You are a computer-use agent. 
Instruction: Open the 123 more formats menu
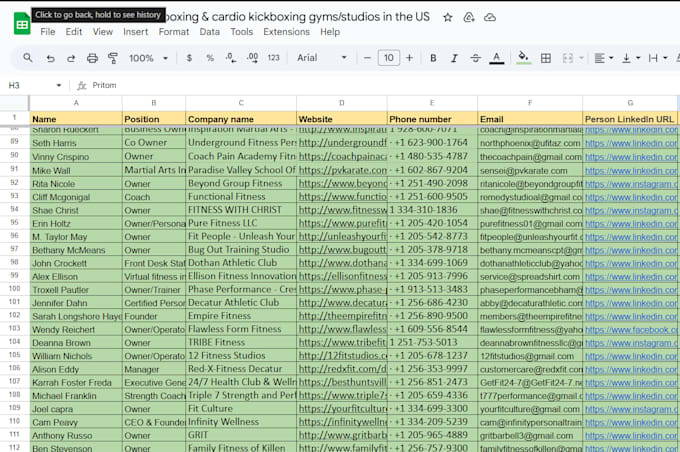(273, 58)
